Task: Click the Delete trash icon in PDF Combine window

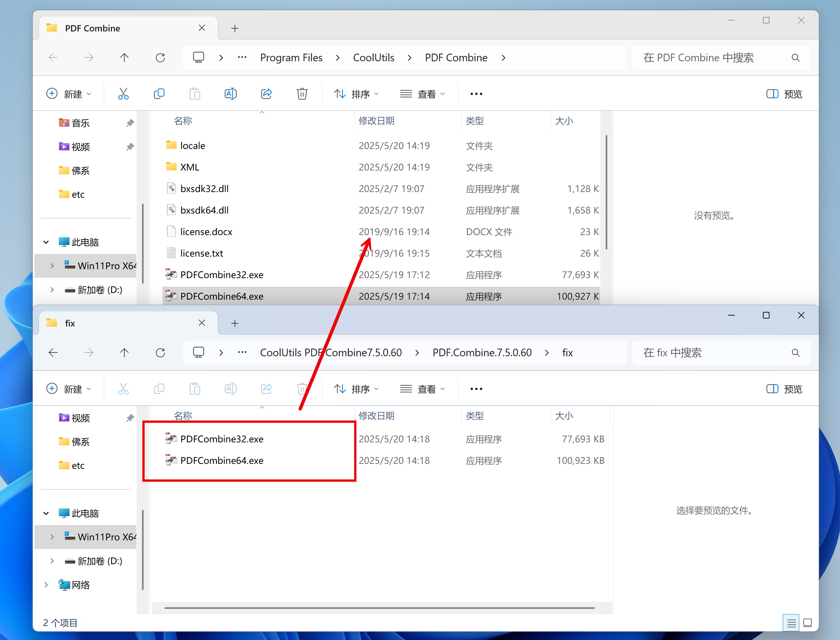Action: (x=302, y=94)
